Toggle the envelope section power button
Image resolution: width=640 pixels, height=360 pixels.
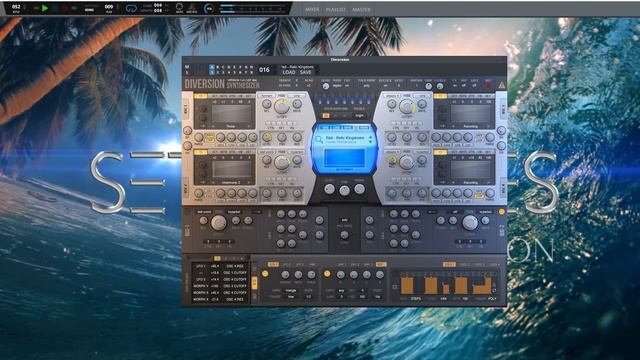(327, 274)
